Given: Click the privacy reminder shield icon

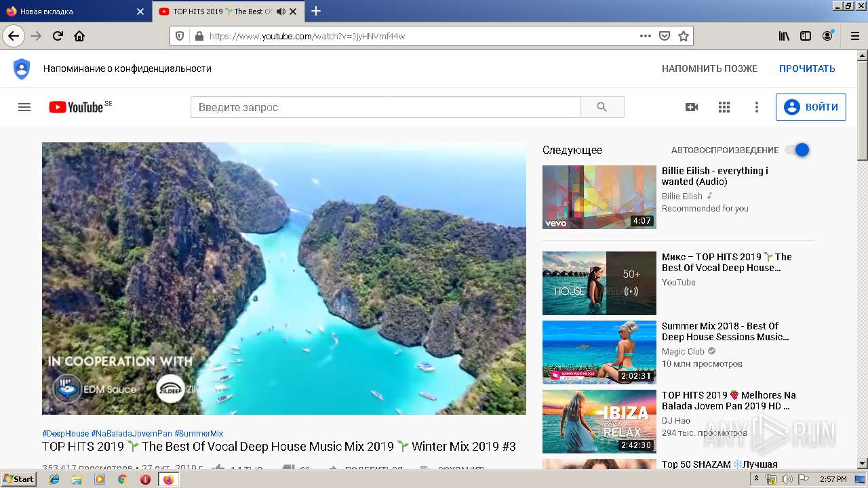Looking at the screenshot, I should (x=22, y=68).
